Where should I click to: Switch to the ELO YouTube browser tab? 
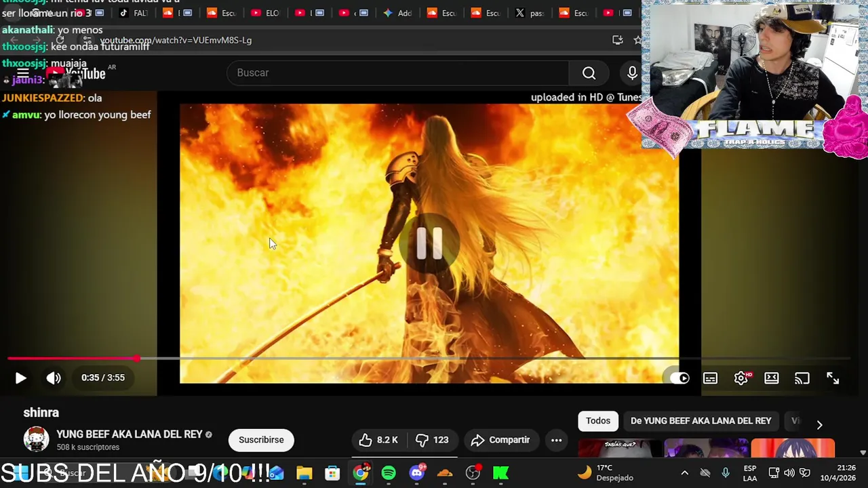tap(264, 13)
